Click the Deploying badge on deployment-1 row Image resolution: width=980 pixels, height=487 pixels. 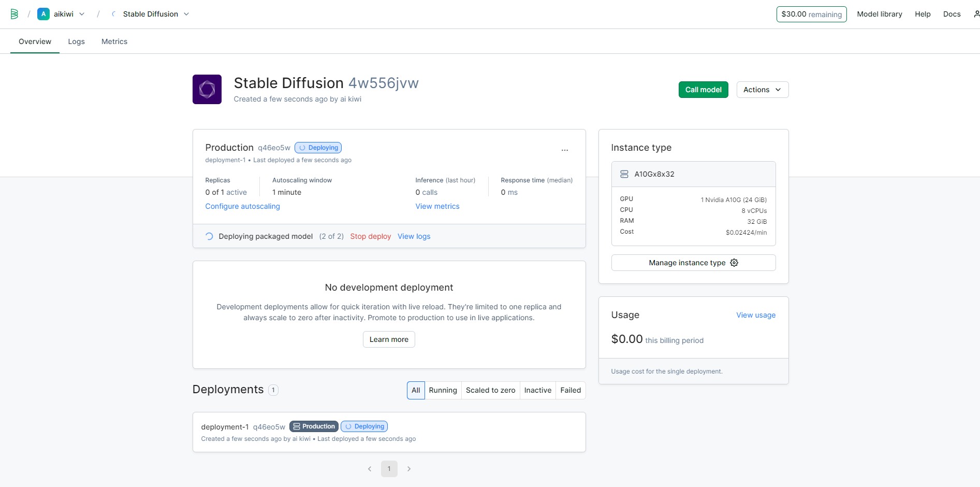pyautogui.click(x=364, y=426)
